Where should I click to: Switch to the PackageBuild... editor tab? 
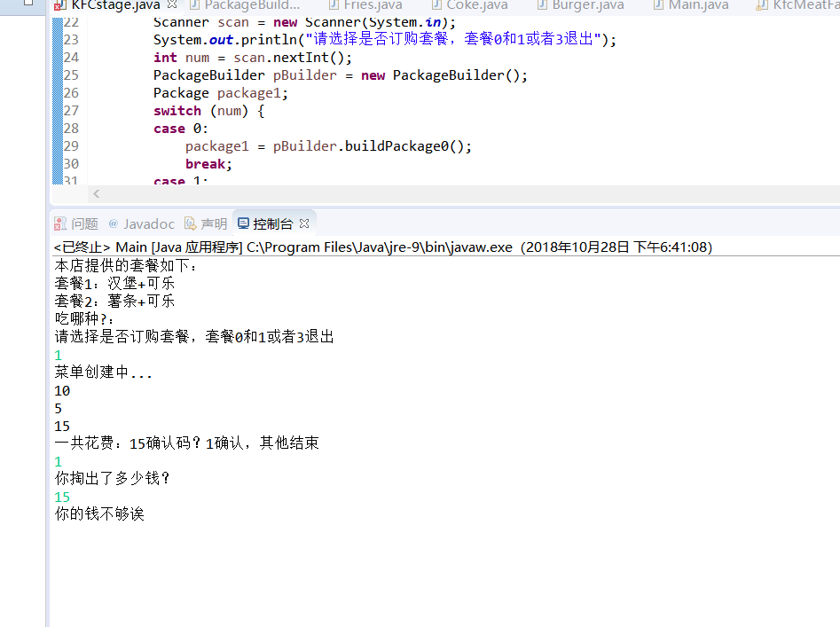pyautogui.click(x=251, y=5)
